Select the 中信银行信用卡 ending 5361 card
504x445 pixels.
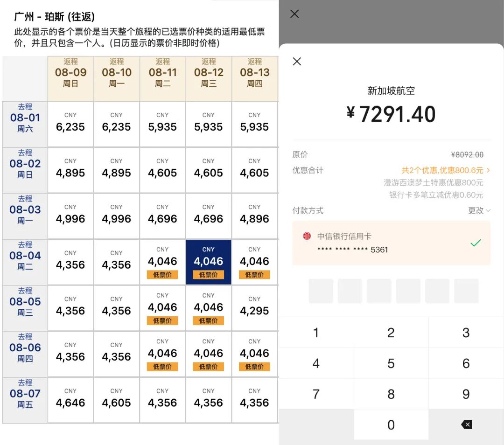tap(391, 243)
